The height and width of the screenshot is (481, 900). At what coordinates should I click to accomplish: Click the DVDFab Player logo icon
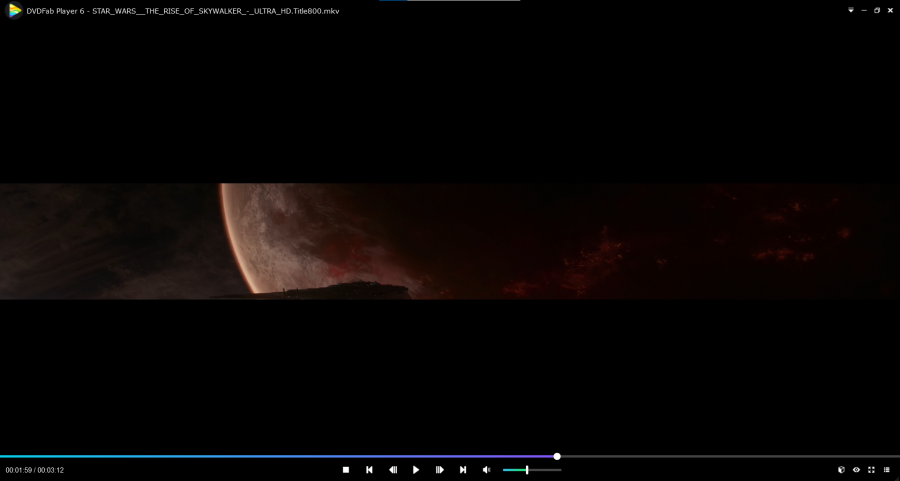[15, 10]
